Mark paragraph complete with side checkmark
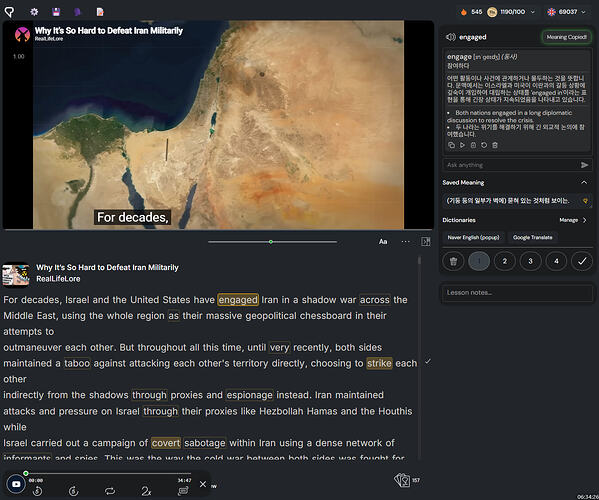This screenshot has width=599, height=500. pyautogui.click(x=428, y=361)
